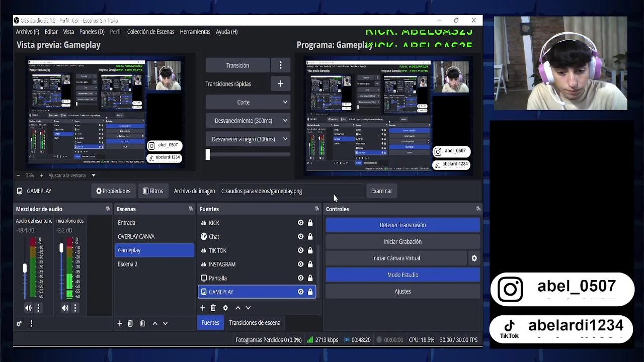Viewport: 644px width, 362px height.
Task: Open the Corte transition dropdown
Action: click(248, 102)
